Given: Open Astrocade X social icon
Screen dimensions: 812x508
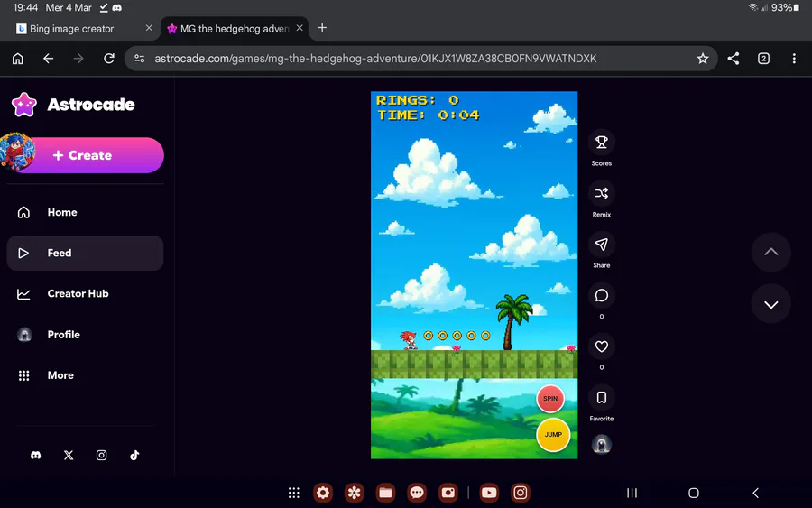Looking at the screenshot, I should click(69, 455).
